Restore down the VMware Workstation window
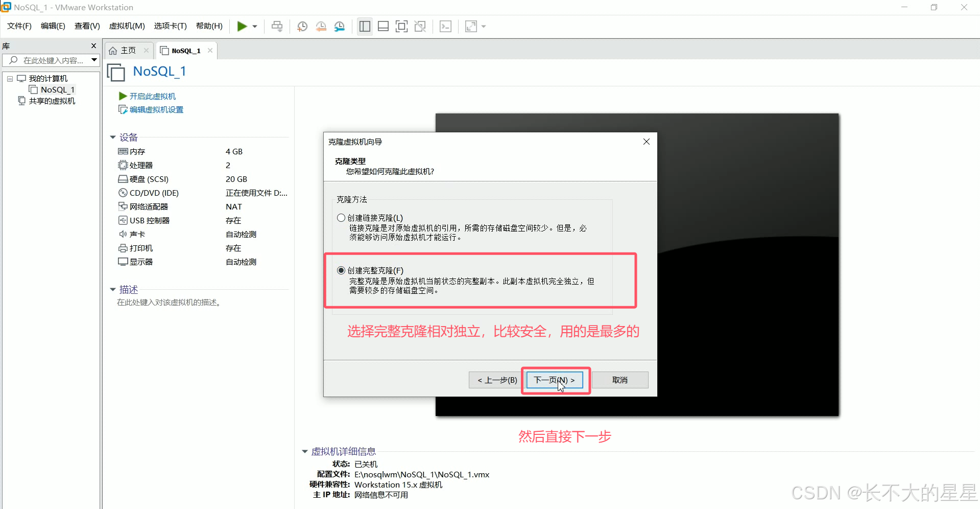980x509 pixels. [934, 7]
